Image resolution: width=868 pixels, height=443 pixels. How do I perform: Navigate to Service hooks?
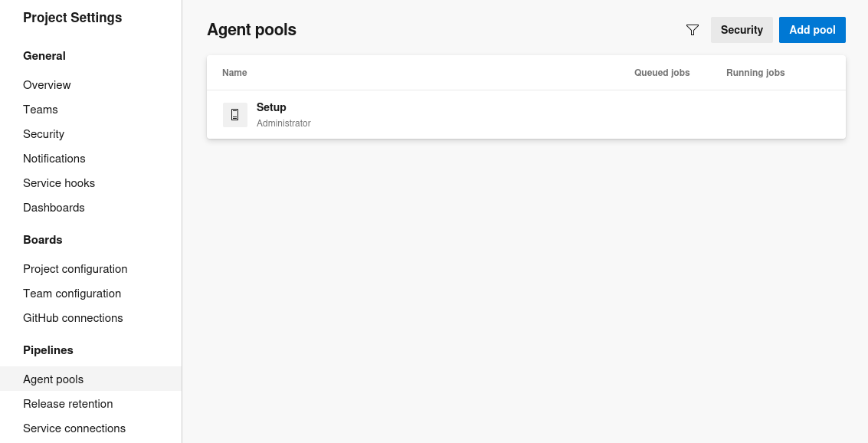[59, 183]
